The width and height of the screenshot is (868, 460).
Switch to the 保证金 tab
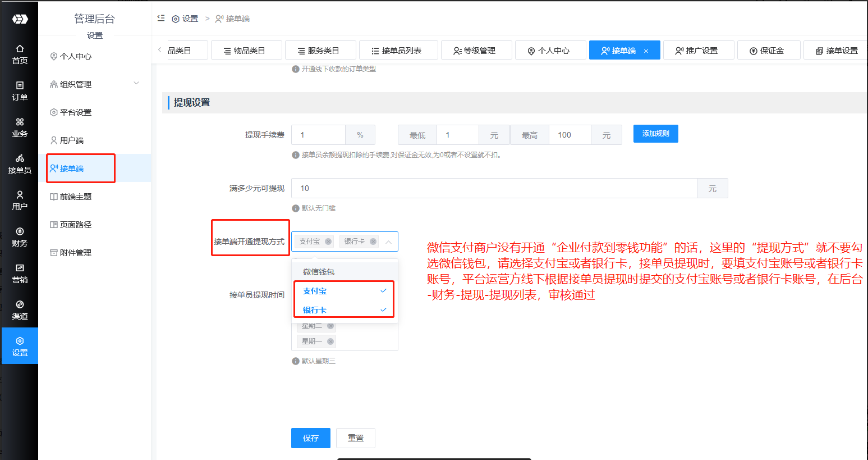point(768,51)
